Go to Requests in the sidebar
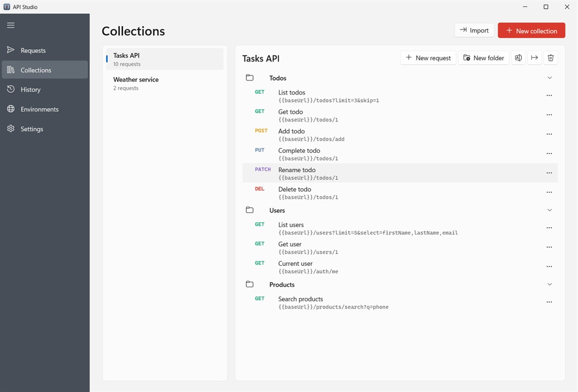Image resolution: width=578 pixels, height=392 pixels. [x=45, y=50]
